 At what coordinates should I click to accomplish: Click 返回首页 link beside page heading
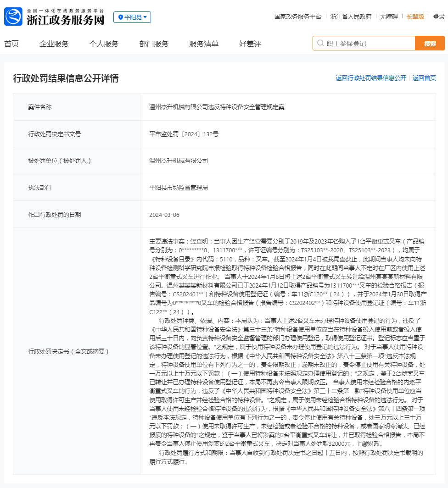(424, 78)
